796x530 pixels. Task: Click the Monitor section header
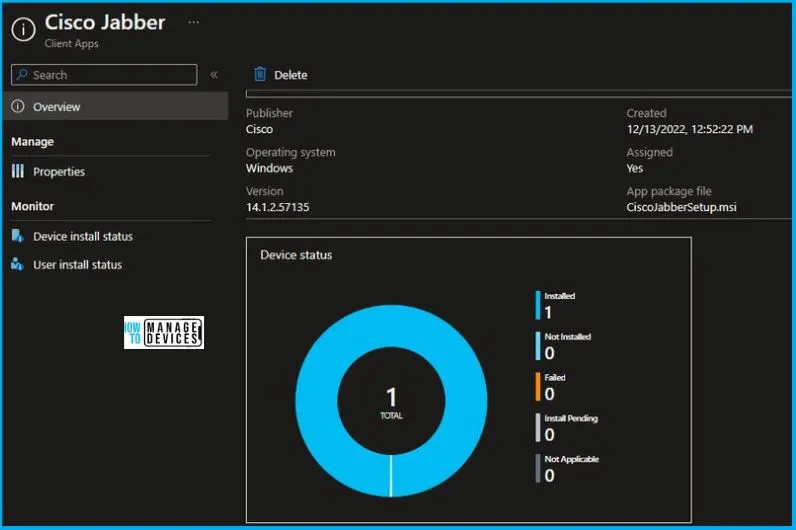pos(32,206)
